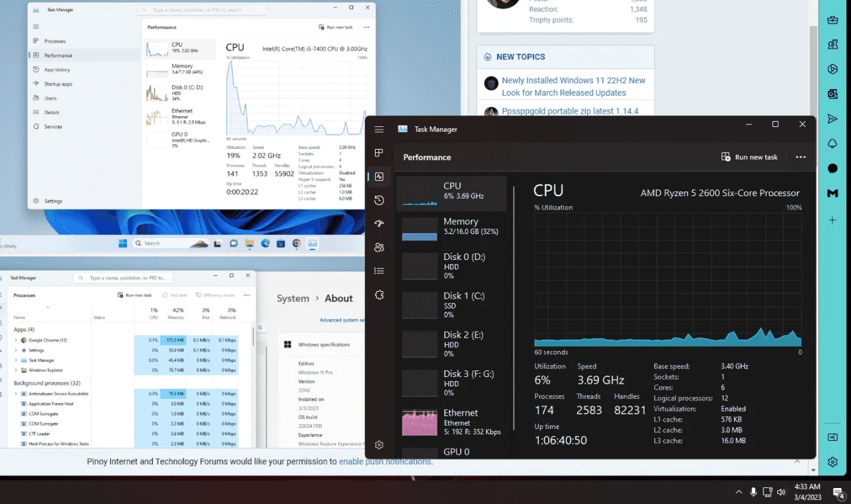Screen dimensions: 851x504
Task: Select Performance icon in dark Task Manager sidebar
Action: point(379,177)
